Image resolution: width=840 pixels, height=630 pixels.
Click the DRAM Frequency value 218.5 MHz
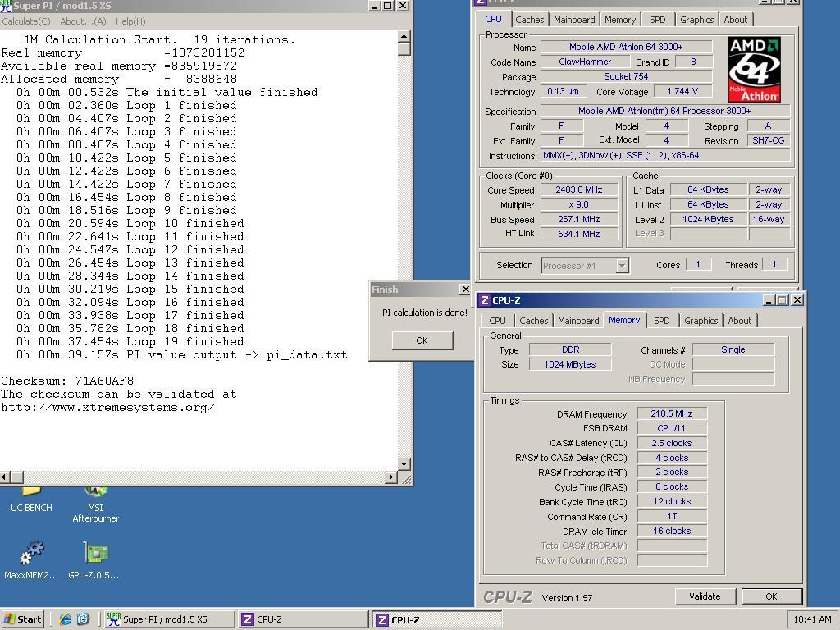(x=672, y=413)
